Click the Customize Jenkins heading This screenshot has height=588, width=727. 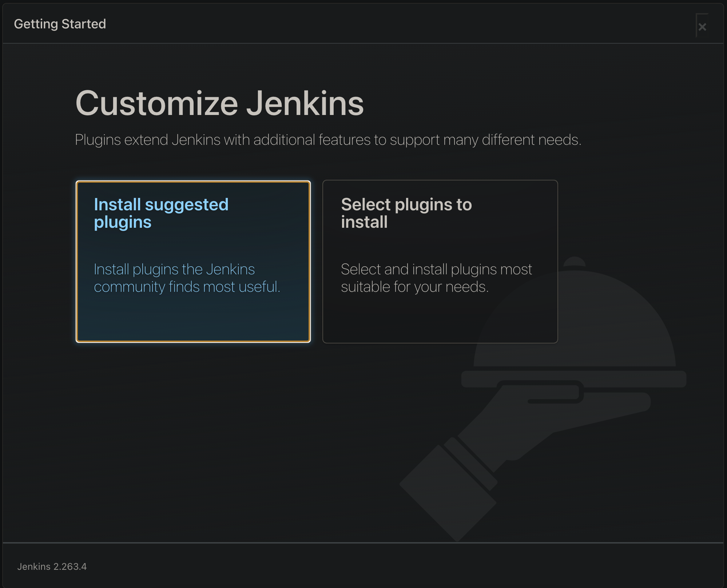point(219,104)
